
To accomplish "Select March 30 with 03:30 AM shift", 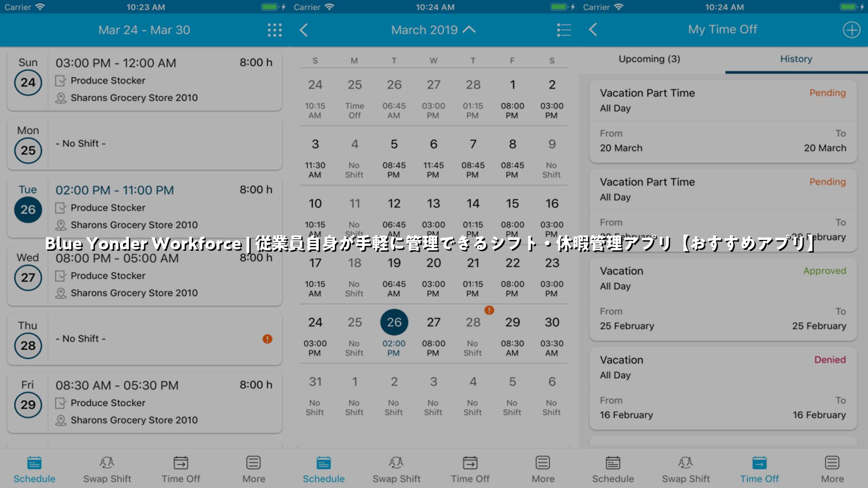I will (x=552, y=336).
